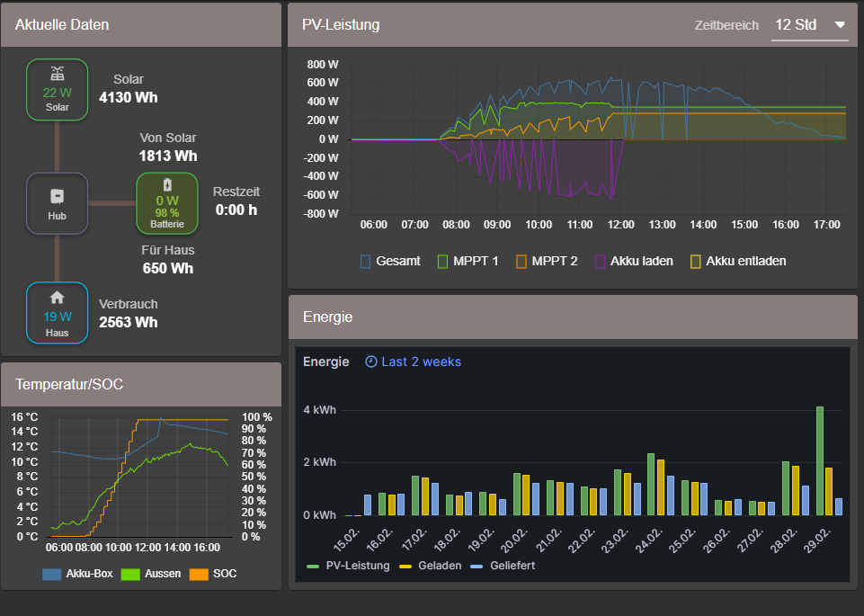Hide the Akku laden series
The height and width of the screenshot is (616, 864).
(x=633, y=261)
